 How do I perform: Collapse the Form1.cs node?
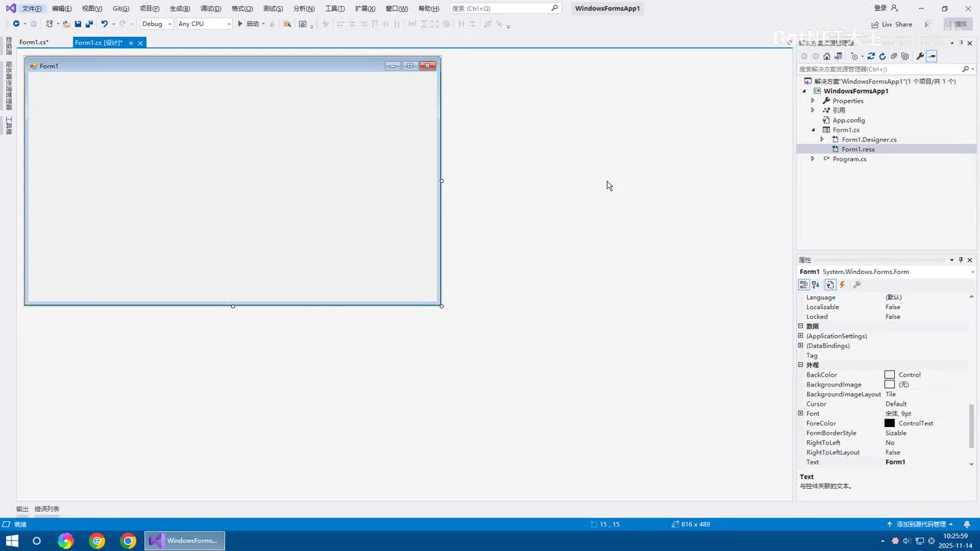click(813, 130)
